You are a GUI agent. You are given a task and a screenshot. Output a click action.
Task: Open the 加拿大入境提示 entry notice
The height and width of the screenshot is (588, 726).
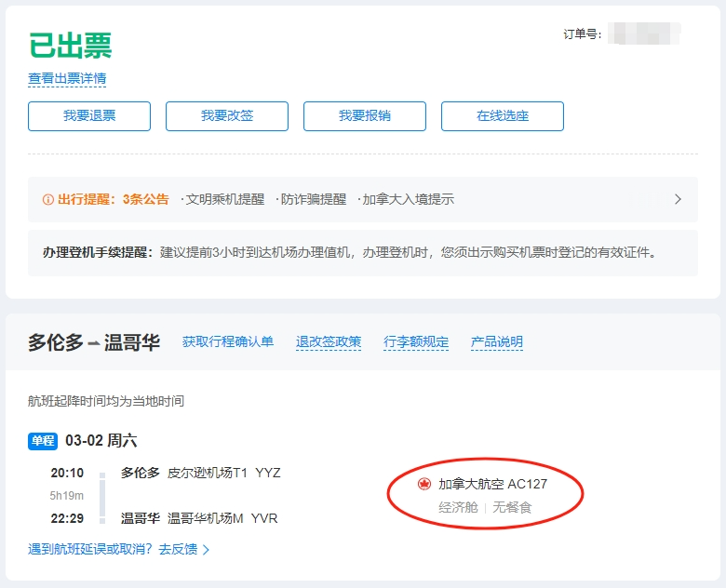(x=407, y=199)
